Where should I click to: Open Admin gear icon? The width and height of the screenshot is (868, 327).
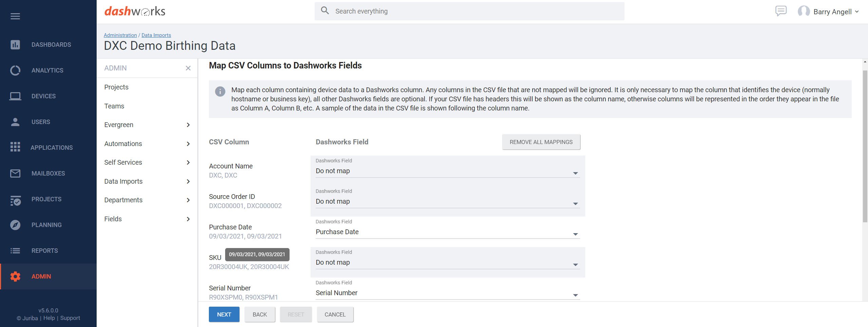point(15,277)
